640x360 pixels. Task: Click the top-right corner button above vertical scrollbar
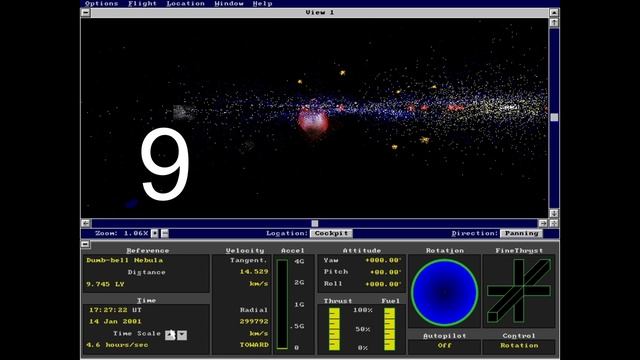click(554, 13)
